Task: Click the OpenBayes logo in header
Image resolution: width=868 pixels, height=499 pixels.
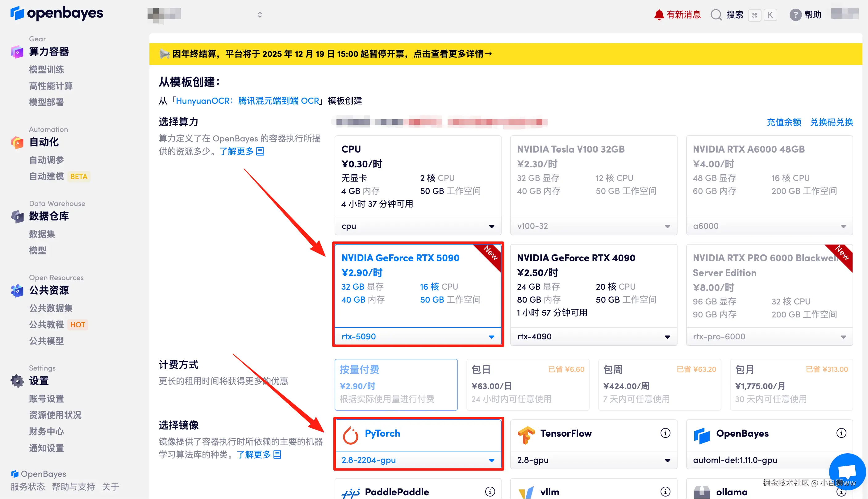Action: 56,14
